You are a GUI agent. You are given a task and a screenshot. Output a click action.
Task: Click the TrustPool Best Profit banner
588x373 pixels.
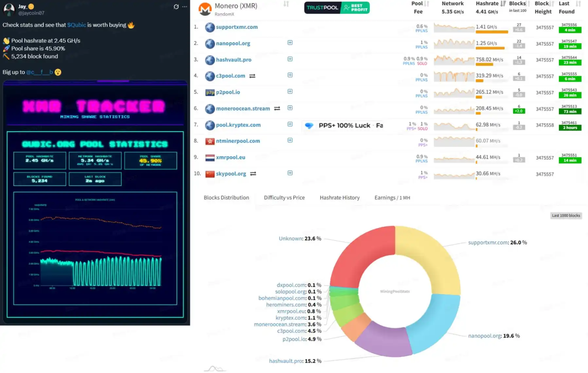[x=337, y=8]
